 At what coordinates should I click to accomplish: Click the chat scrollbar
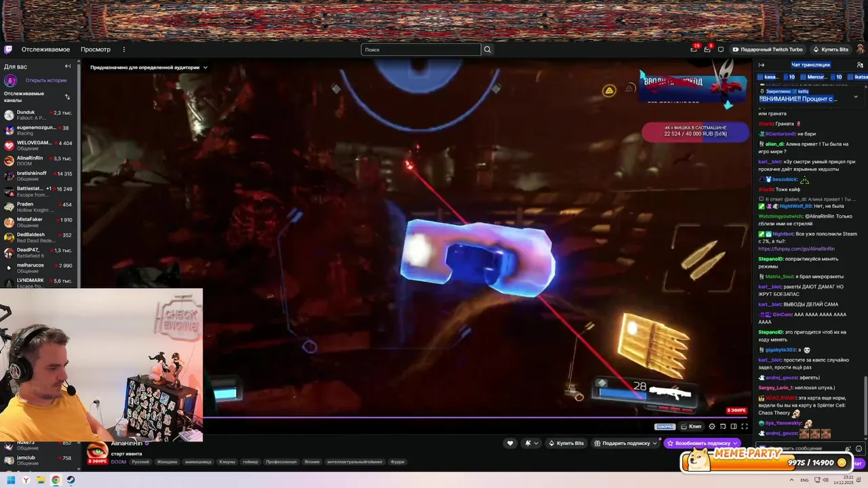[865, 407]
